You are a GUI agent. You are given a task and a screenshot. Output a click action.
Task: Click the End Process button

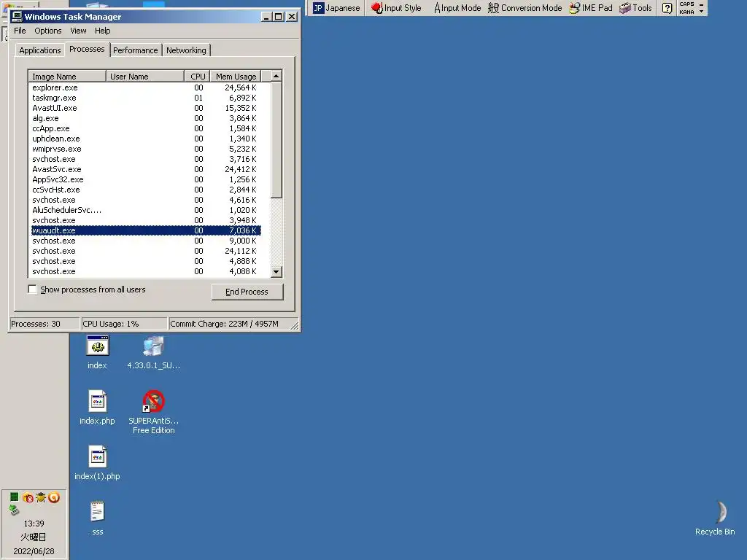click(247, 292)
